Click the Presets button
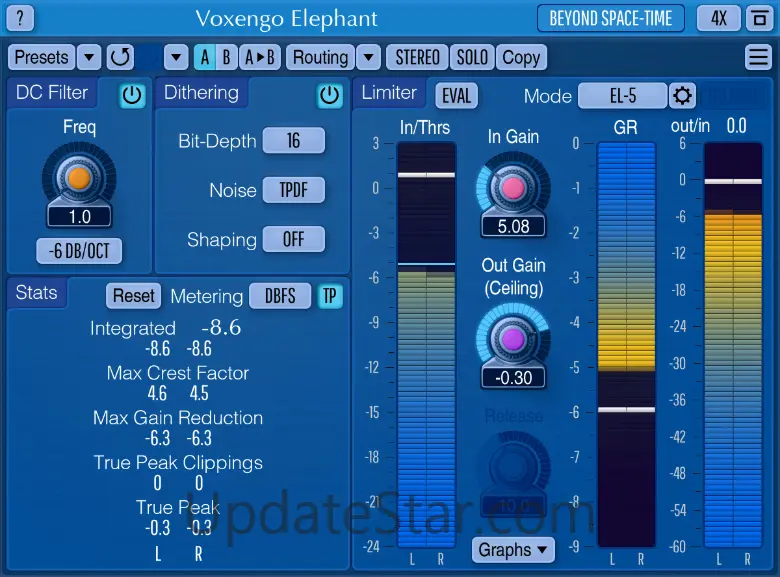 (x=41, y=57)
